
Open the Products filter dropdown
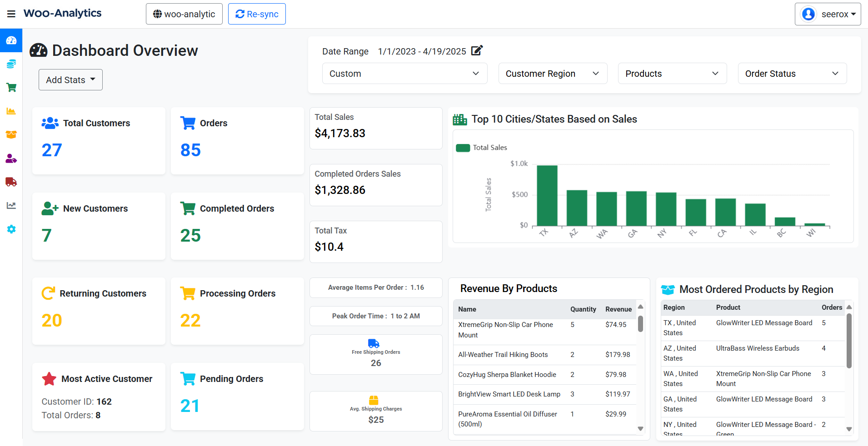672,73
